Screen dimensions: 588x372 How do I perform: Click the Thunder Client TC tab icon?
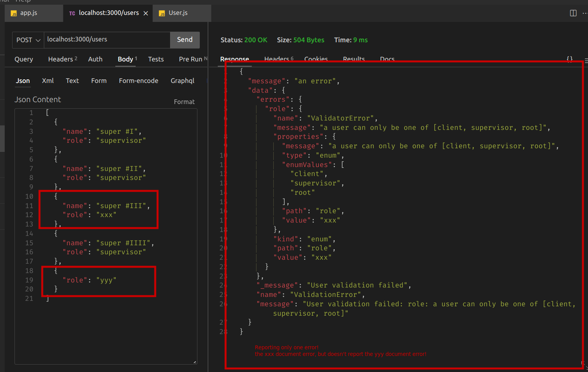coord(72,13)
